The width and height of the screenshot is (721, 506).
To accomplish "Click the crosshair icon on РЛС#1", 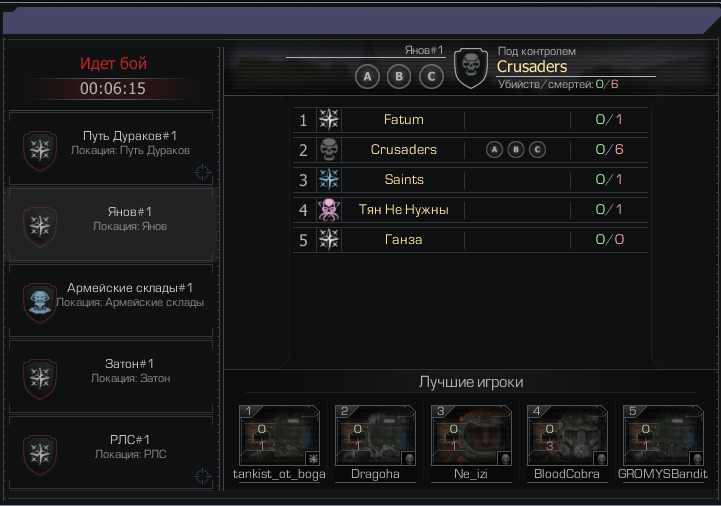I will 202,476.
